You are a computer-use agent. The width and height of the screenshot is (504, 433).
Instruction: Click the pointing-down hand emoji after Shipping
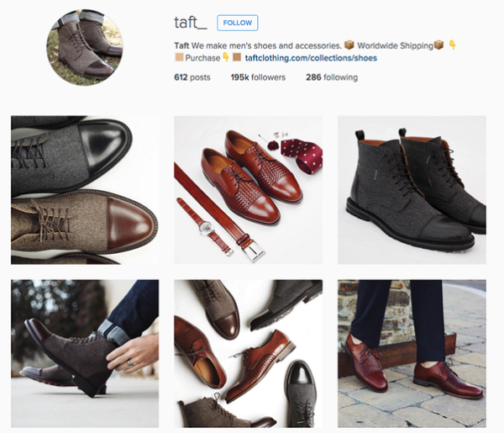(x=452, y=45)
